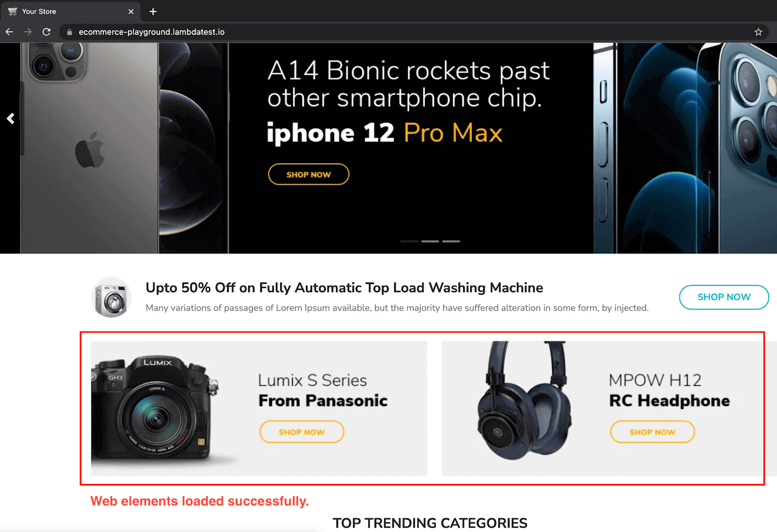Click Shop Now for washing machine offer
The width and height of the screenshot is (777, 532).
pyautogui.click(x=724, y=297)
